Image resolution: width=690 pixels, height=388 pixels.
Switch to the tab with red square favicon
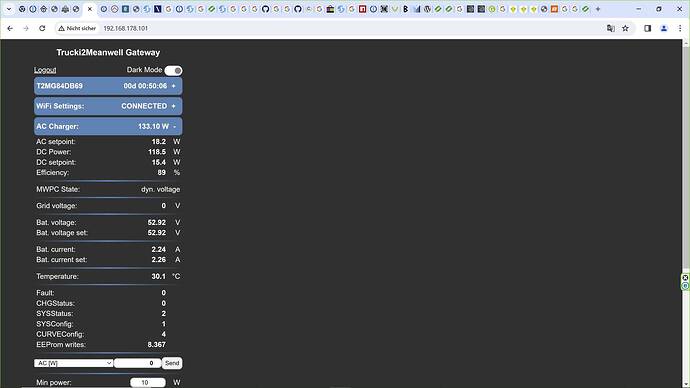click(x=362, y=9)
